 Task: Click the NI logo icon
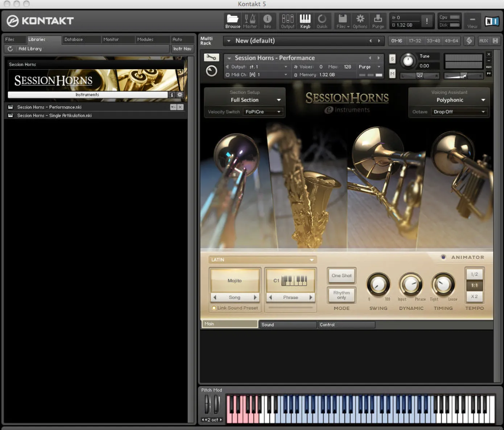(x=492, y=21)
